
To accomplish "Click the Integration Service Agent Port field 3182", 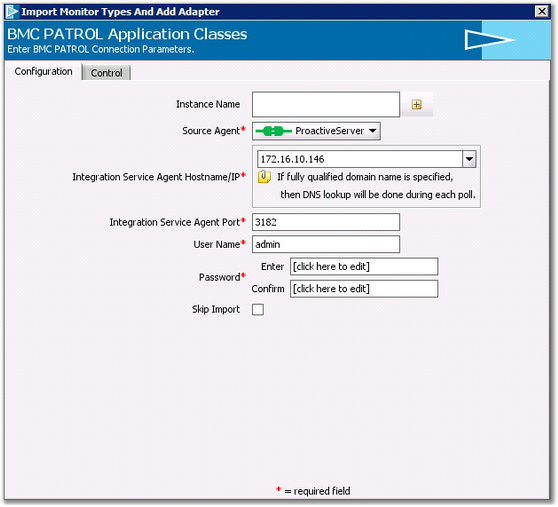I will click(x=326, y=222).
